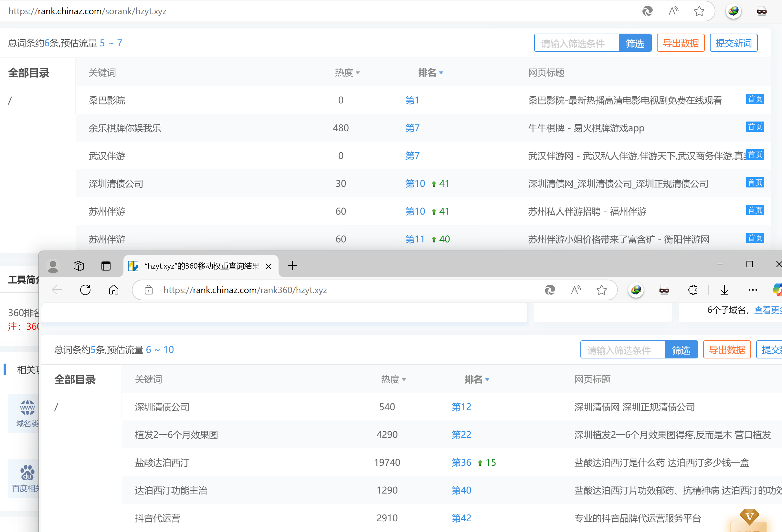Click 首页 tag on 桑巴影院 row
782x532 pixels.
click(755, 99)
